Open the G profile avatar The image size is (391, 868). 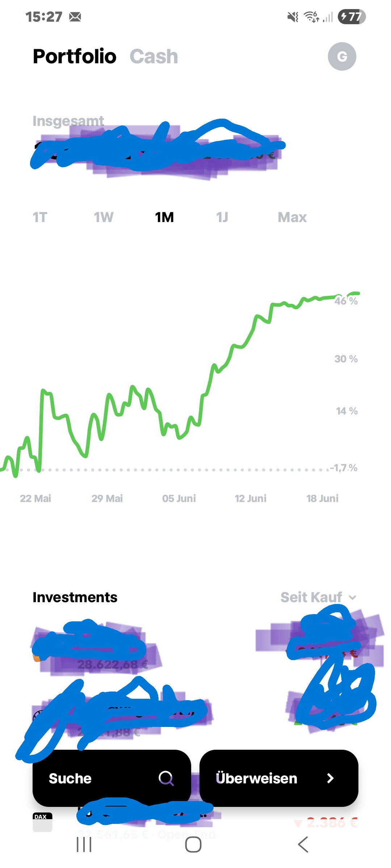coord(342,56)
